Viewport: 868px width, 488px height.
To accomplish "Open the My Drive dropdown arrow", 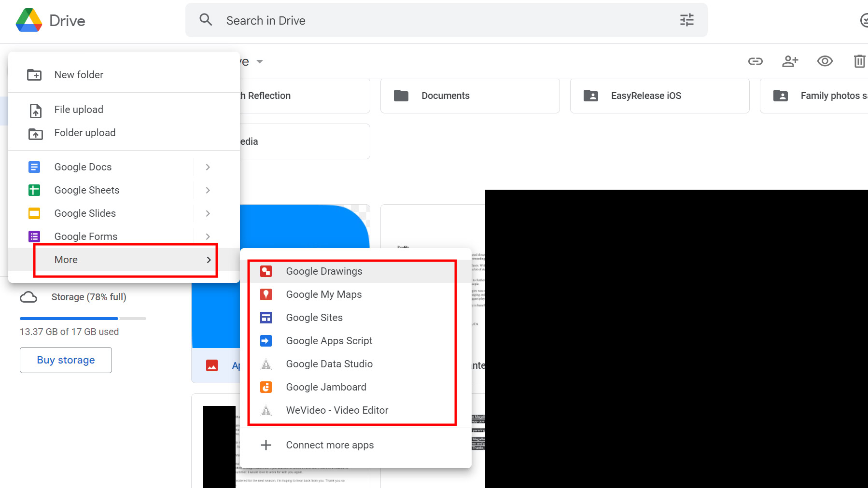I will point(260,62).
